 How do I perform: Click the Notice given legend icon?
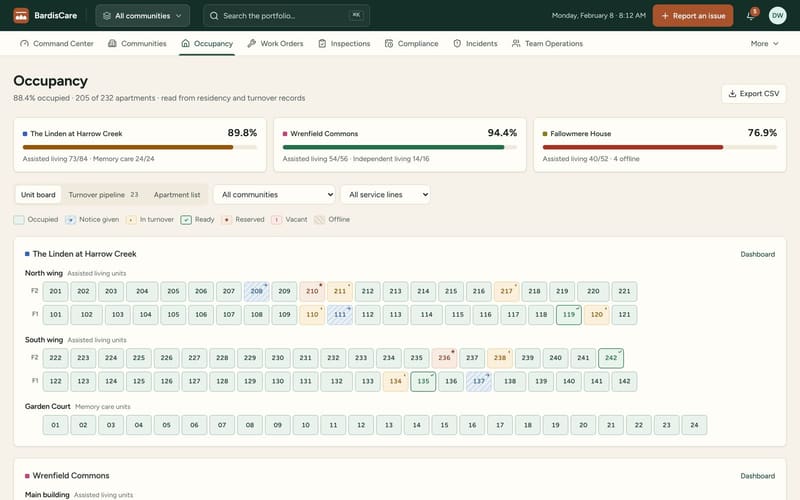coord(70,219)
